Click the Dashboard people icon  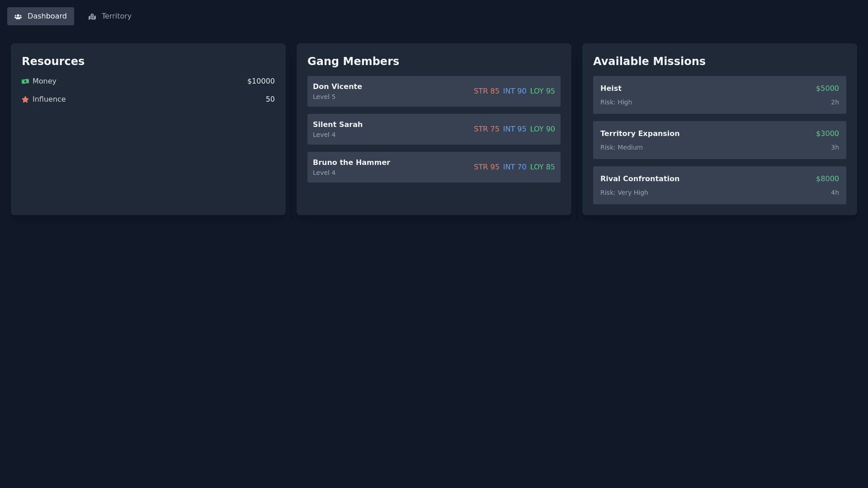click(x=18, y=17)
